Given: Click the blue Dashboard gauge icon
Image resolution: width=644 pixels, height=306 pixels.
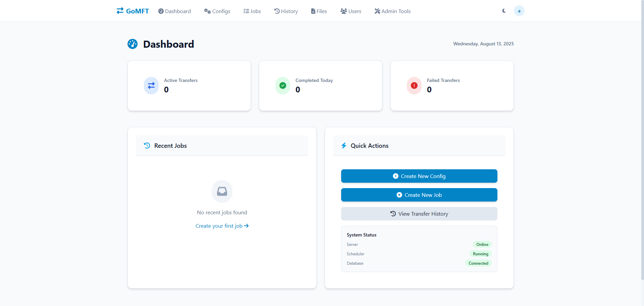Looking at the screenshot, I should pyautogui.click(x=132, y=44).
